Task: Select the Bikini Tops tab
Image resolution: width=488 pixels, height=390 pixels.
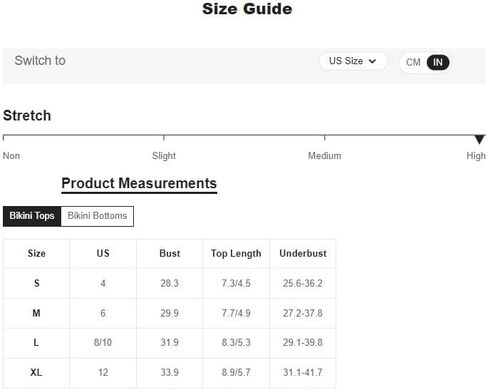Action: [32, 216]
